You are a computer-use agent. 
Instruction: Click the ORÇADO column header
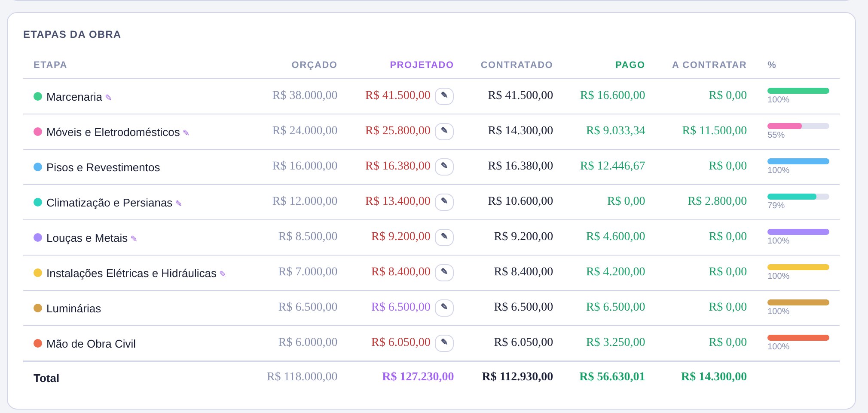[314, 65]
